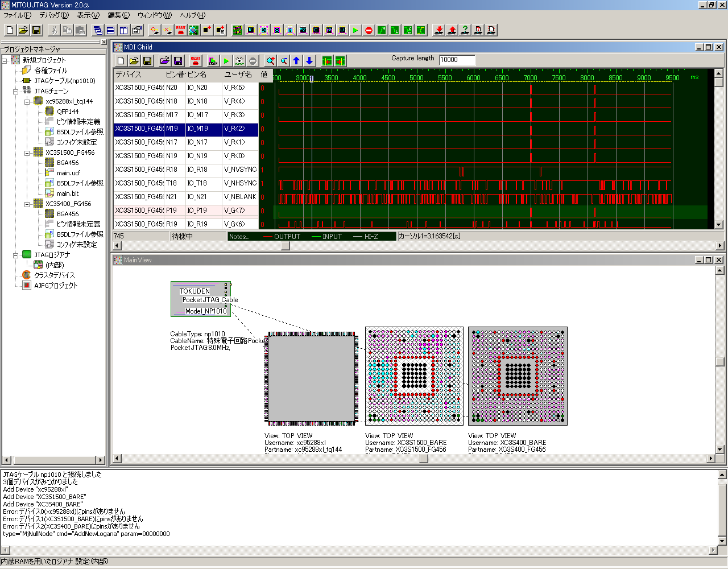Click the red stop icon in main toolbar
Viewport: 728px width, 569px height.
[x=369, y=30]
